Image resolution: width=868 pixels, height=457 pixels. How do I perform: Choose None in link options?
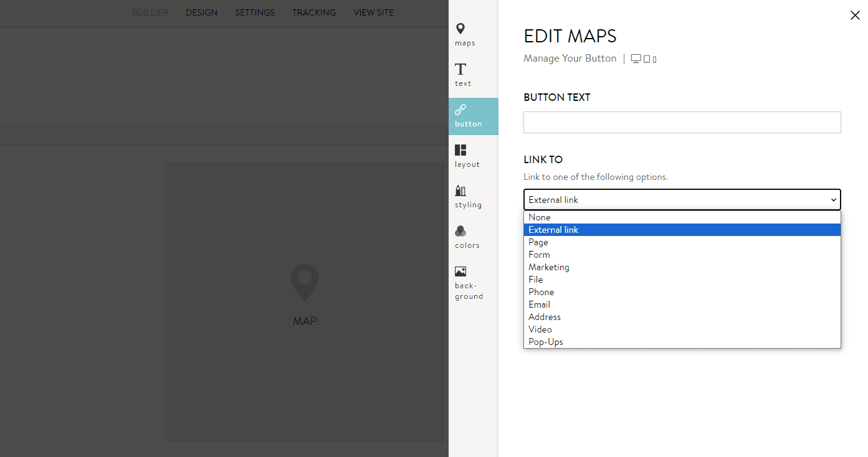point(682,217)
